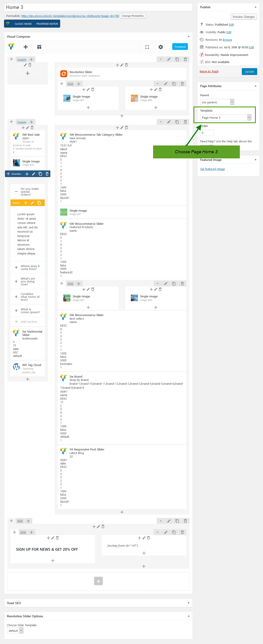Image resolution: width=263 pixels, height=644 pixels.
Task: Edit the Public visibility setting
Action: (x=229, y=32)
